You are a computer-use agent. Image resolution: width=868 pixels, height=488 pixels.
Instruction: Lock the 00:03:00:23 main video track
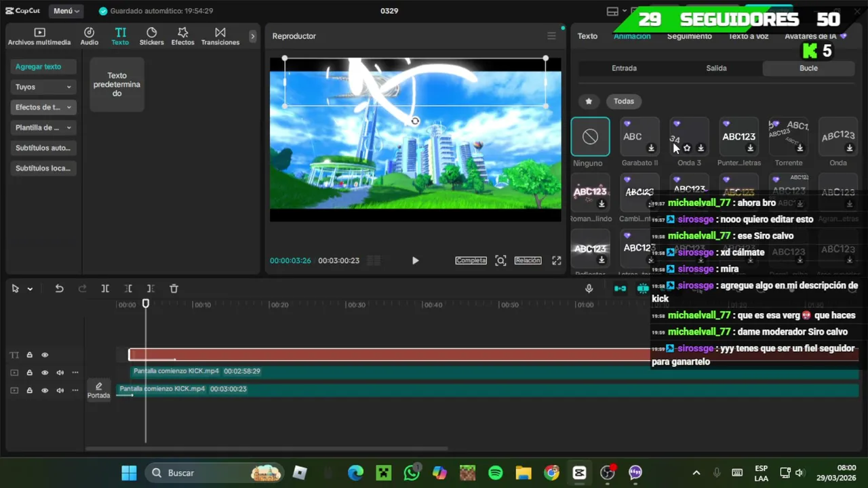pyautogui.click(x=30, y=390)
